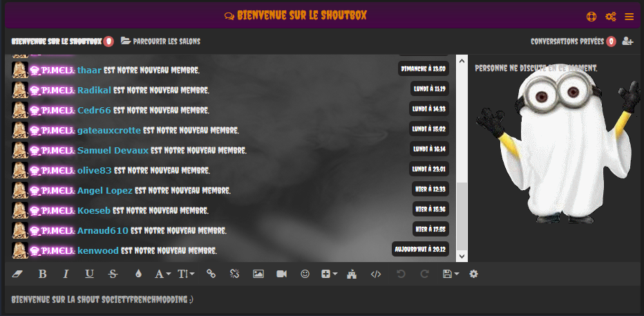644x316 pixels.
Task: Click the redo arrow
Action: [x=425, y=274]
